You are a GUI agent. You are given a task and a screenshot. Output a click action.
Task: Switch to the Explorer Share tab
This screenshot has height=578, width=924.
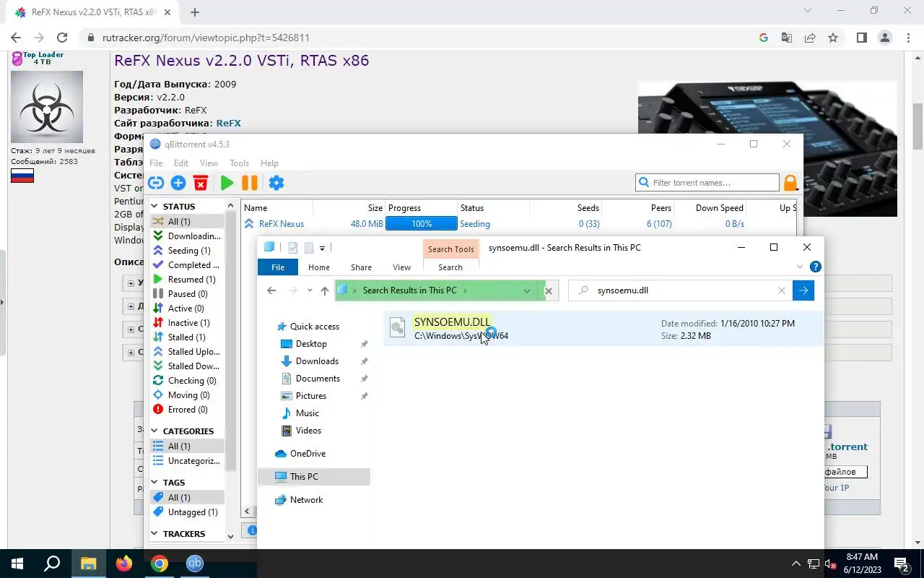point(361,267)
